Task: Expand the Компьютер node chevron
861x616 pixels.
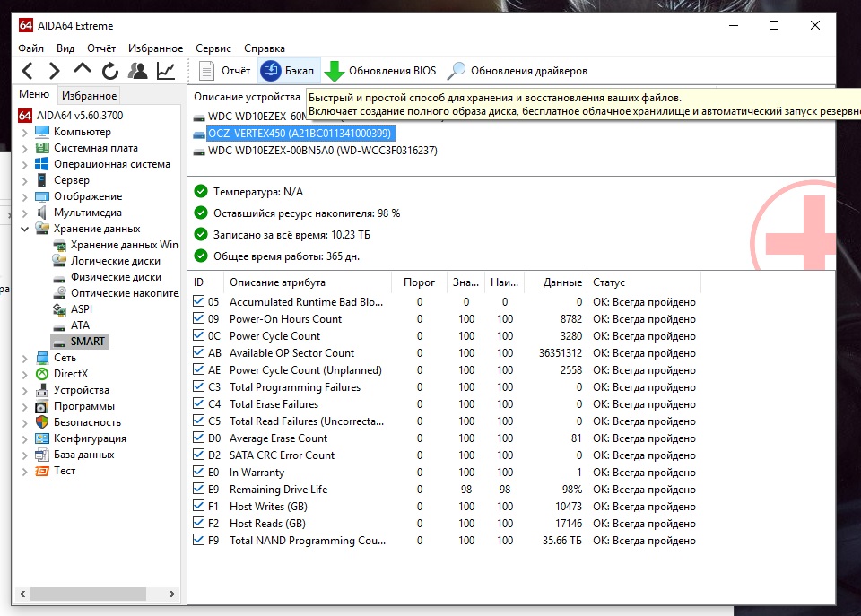Action: (x=25, y=133)
